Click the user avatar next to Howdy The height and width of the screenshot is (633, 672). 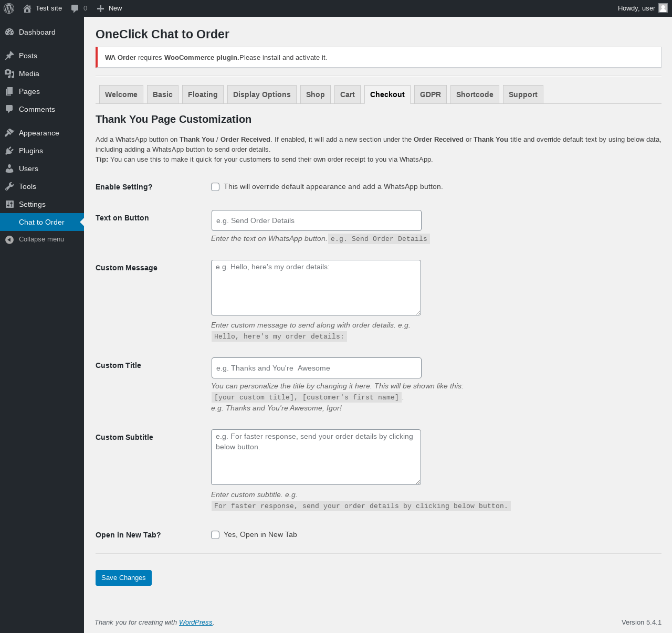[x=663, y=8]
